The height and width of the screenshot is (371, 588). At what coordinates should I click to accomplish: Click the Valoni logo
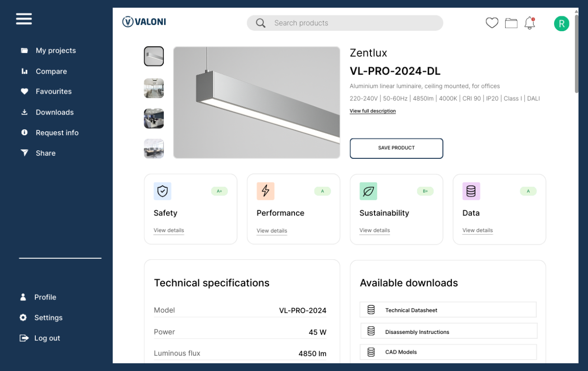pyautogui.click(x=144, y=22)
